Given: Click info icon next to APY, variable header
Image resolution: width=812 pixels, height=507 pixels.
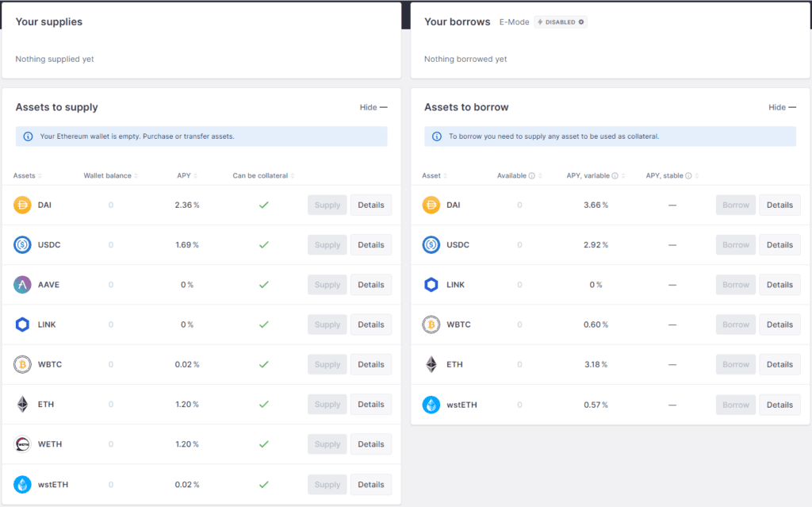Looking at the screenshot, I should [615, 176].
